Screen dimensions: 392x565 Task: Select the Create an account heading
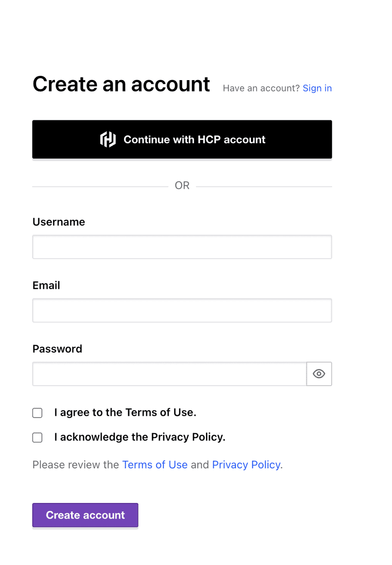pos(121,84)
